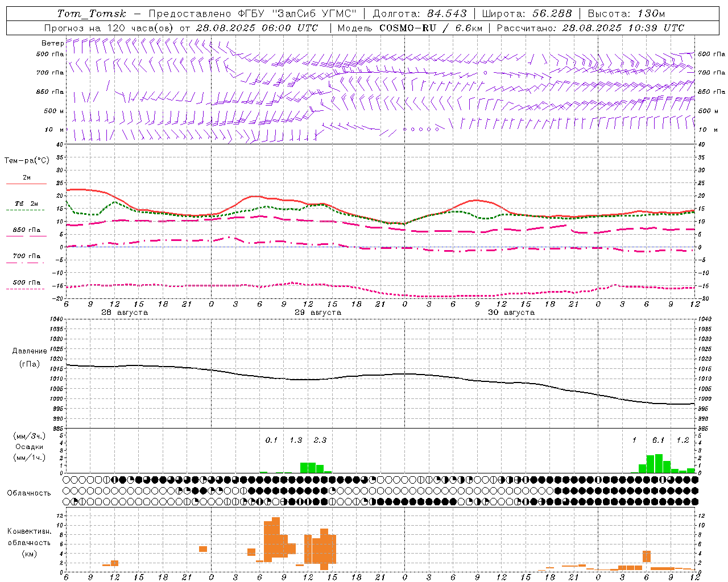
Task: Select the elevation text Высота: 130м
Action: 626,14
